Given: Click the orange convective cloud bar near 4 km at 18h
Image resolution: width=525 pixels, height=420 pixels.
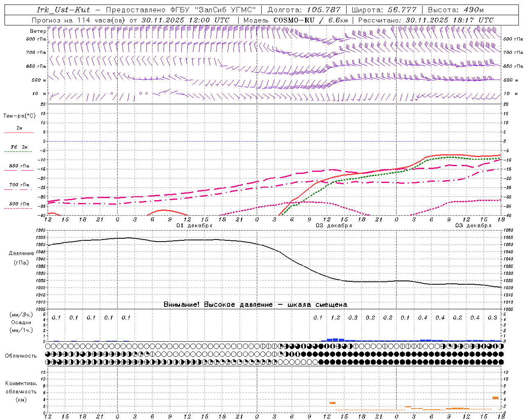Looking at the screenshot, I should click(495, 398).
